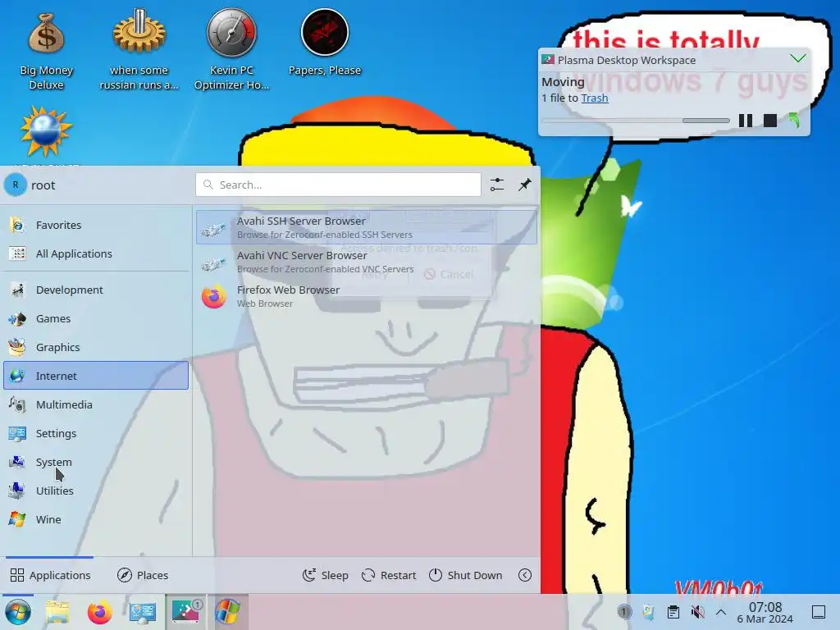Click the green arrow in notification
The width and height of the screenshot is (840, 630).
pos(794,121)
